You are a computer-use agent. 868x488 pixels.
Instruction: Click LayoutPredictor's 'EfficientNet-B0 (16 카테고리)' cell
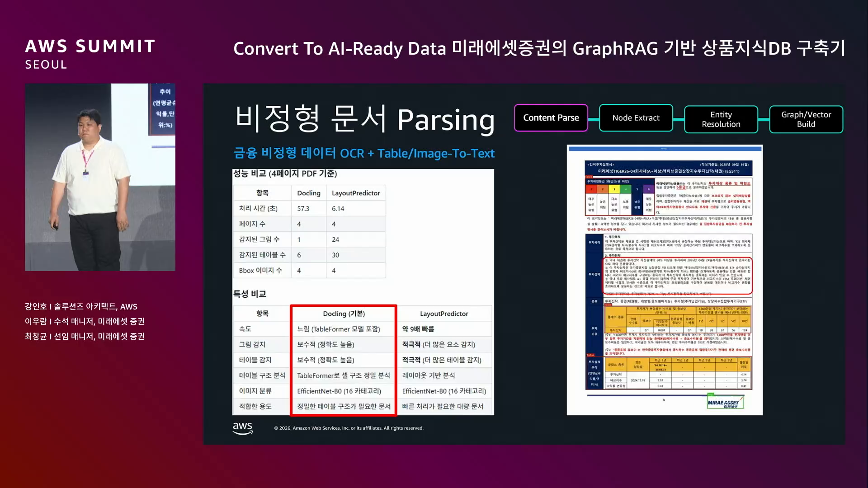point(444,391)
